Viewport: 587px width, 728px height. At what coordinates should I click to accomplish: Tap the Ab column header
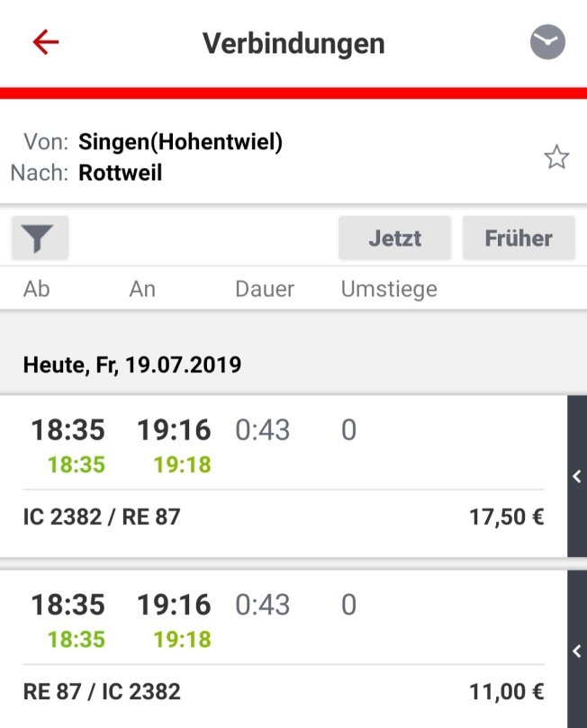tap(37, 289)
